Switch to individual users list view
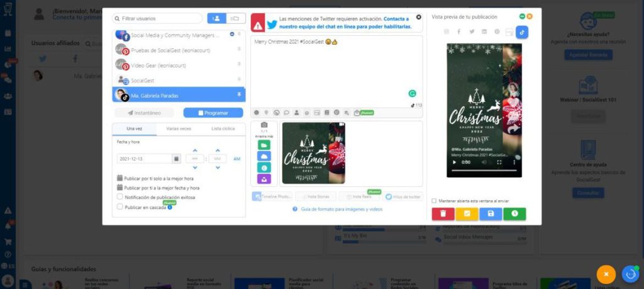The image size is (644, 289). tap(217, 18)
